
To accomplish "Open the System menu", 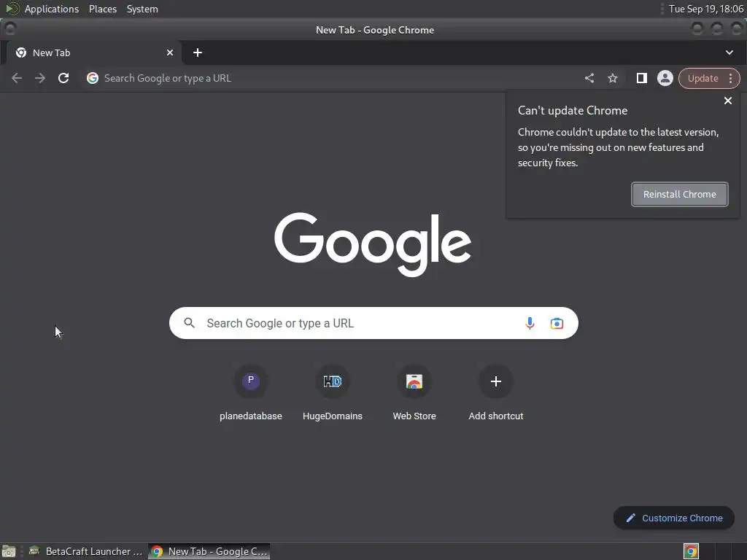I will (x=142, y=9).
